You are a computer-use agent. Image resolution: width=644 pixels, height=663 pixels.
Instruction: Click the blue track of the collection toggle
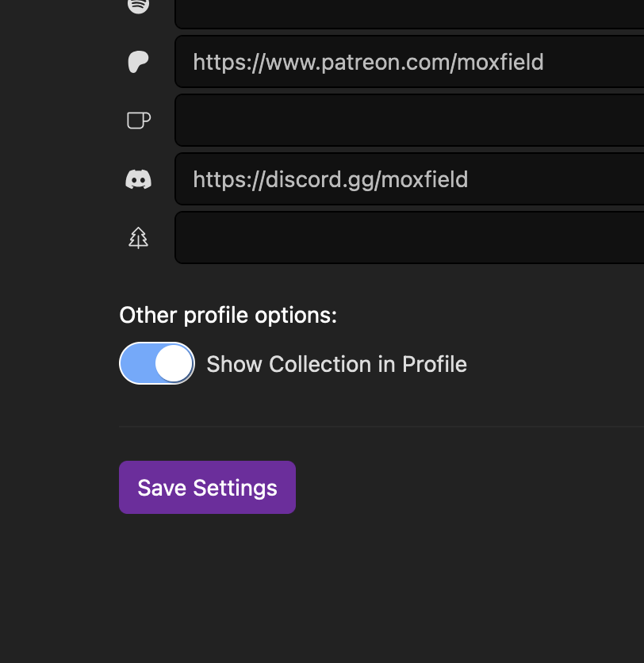tap(137, 363)
